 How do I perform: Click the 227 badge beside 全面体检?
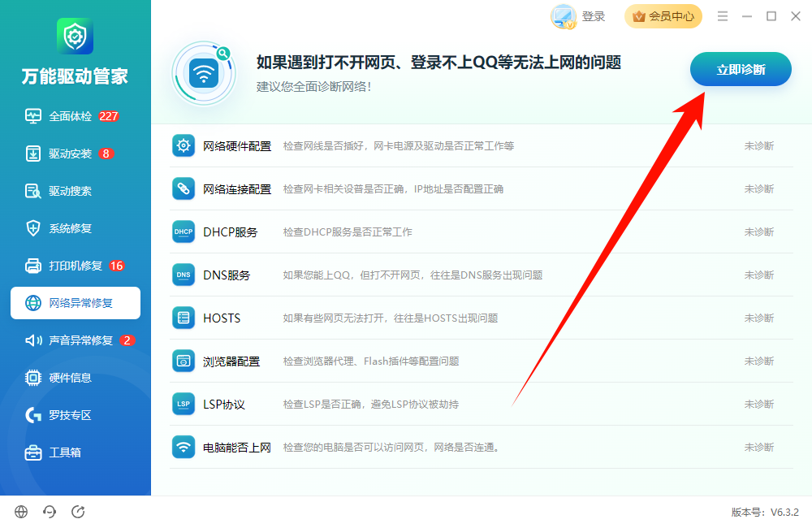(x=109, y=116)
